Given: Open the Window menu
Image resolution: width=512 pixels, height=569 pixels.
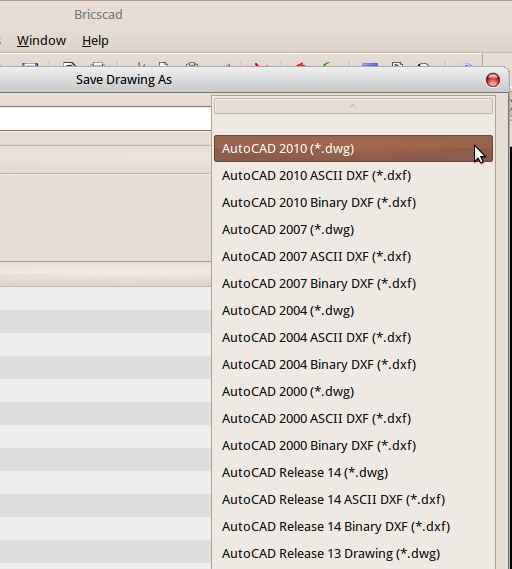Looking at the screenshot, I should (41, 40).
